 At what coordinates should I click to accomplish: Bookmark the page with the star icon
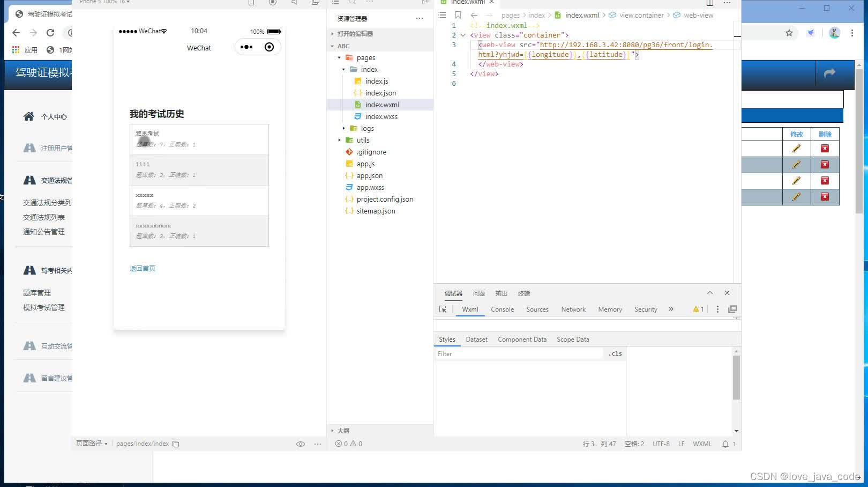coord(789,33)
